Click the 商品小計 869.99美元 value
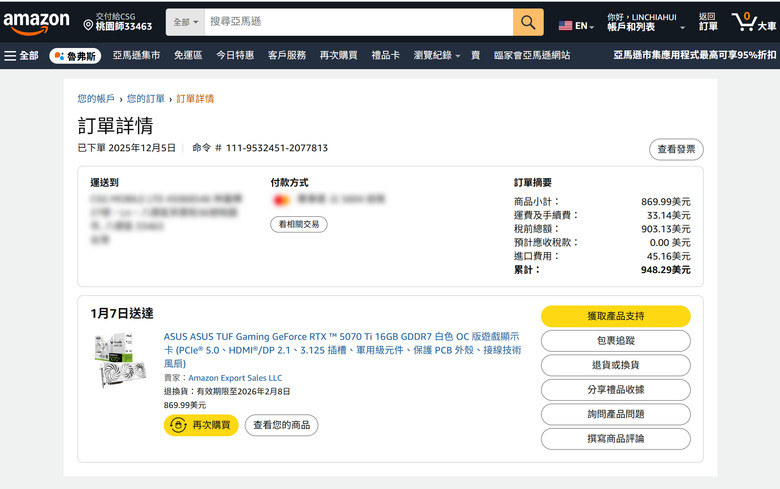The image size is (780, 489). [x=666, y=202]
